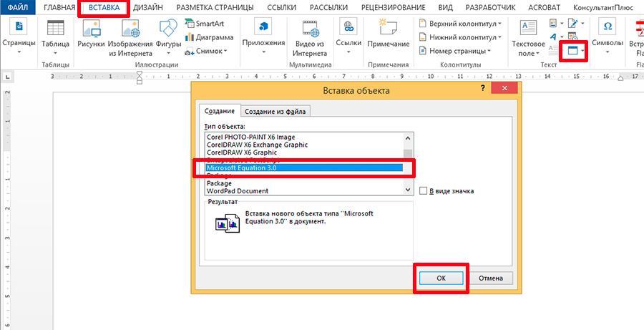This screenshot has height=330, width=644.
Task: Click the SmartArt icon
Action: click(200, 24)
